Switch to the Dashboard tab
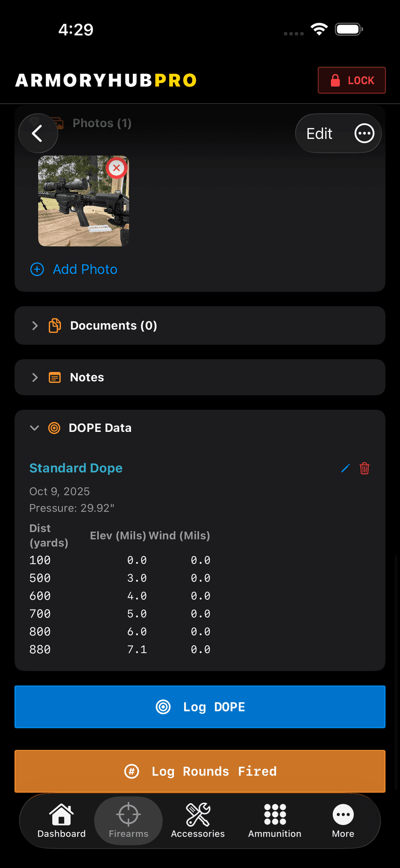 coord(61,821)
